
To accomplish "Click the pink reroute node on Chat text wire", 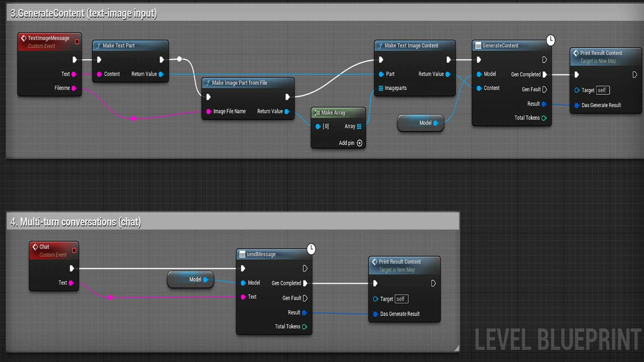I will (110, 297).
